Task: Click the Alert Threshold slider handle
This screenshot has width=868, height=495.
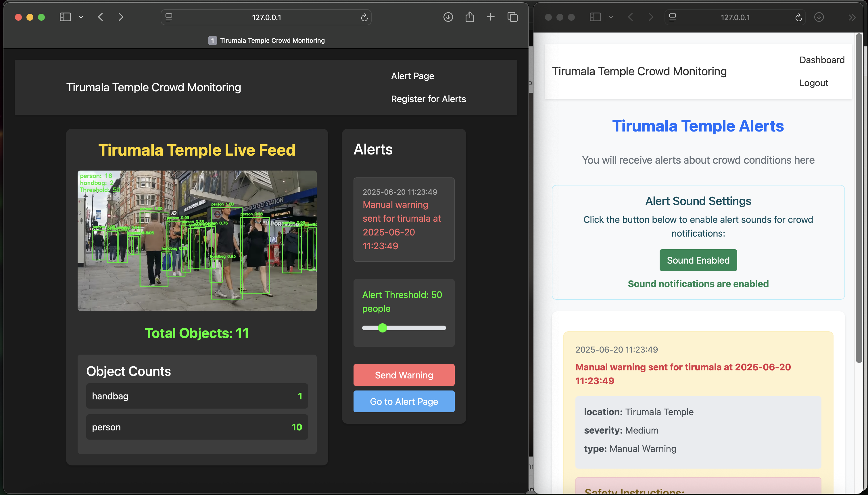Action: [383, 328]
